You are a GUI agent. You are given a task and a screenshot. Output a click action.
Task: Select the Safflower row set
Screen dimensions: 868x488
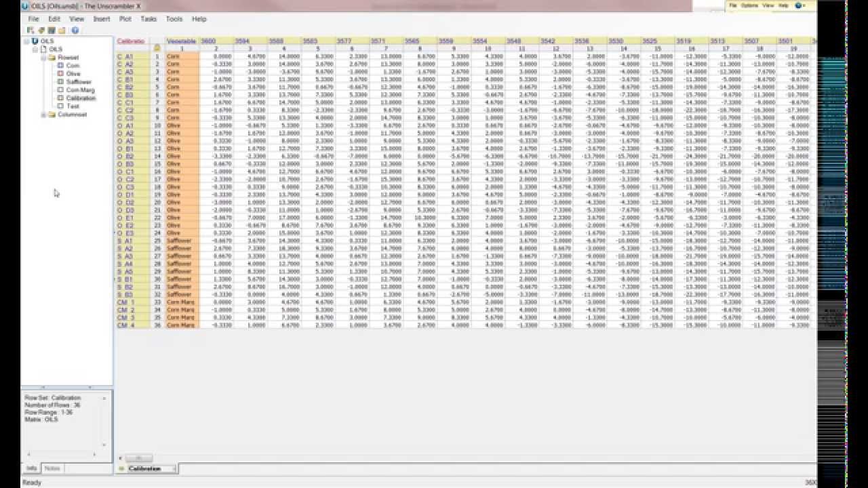78,82
